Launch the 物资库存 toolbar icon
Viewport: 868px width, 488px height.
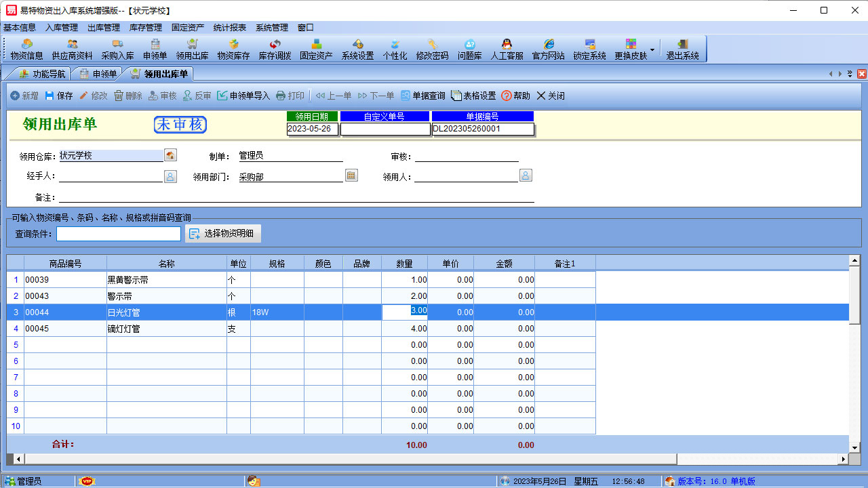pyautogui.click(x=233, y=49)
